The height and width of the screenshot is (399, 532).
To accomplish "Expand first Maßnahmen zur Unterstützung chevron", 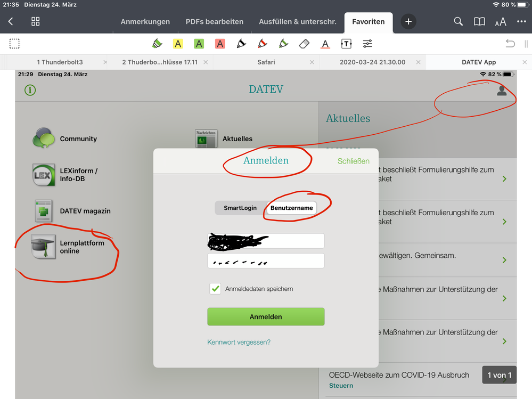I will point(504,298).
